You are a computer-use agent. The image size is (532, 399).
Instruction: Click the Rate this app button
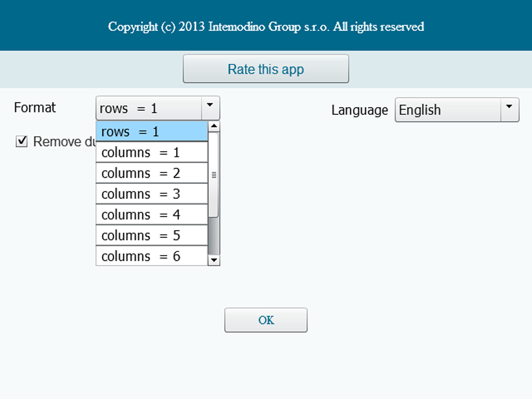265,69
